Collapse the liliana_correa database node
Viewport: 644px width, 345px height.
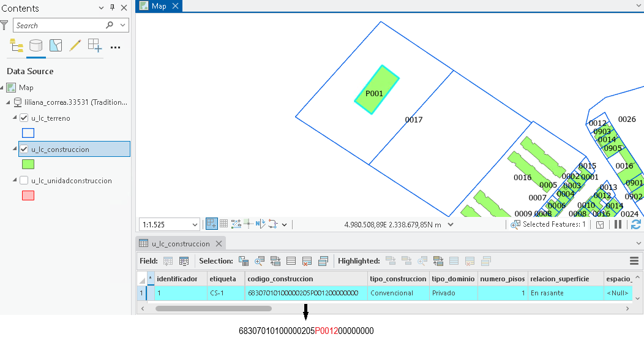(x=8, y=102)
